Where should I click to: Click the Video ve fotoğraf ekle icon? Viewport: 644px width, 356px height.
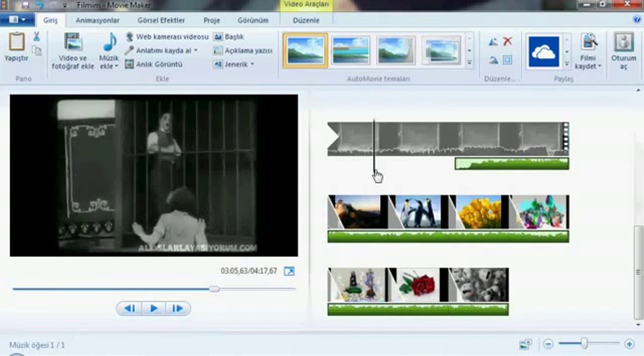point(73,42)
